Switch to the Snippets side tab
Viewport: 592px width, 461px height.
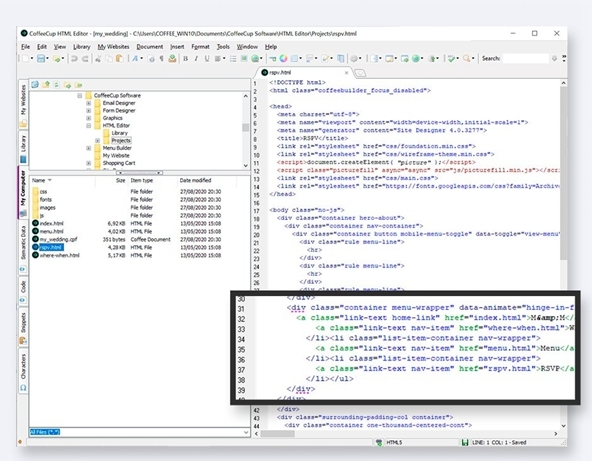pos(23,327)
